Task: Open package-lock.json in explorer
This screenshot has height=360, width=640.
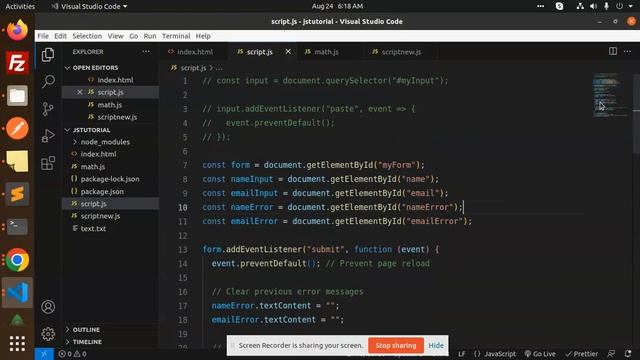Action: tap(111, 179)
